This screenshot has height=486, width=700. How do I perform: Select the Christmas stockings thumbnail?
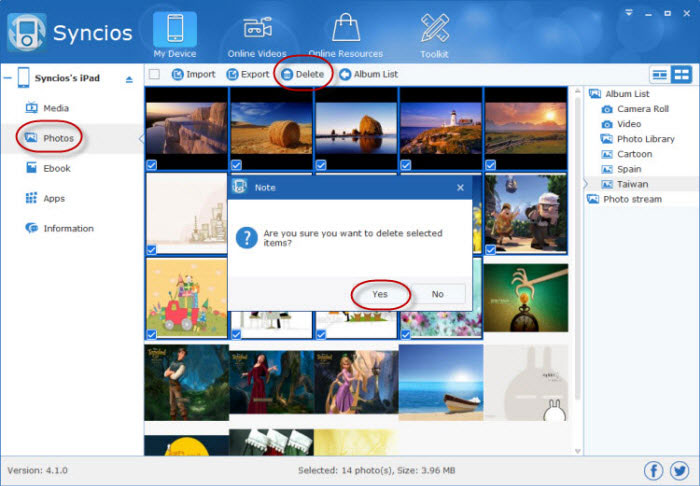point(271,442)
